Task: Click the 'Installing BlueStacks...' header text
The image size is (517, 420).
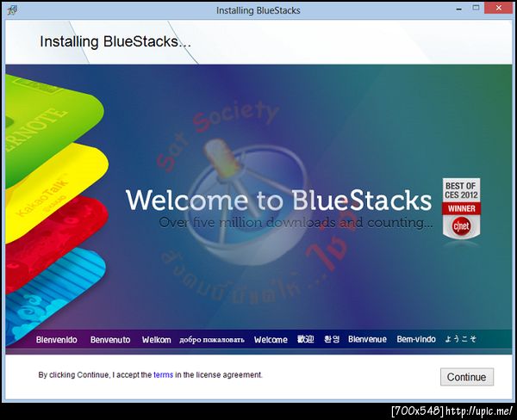Action: pyautogui.click(x=115, y=42)
